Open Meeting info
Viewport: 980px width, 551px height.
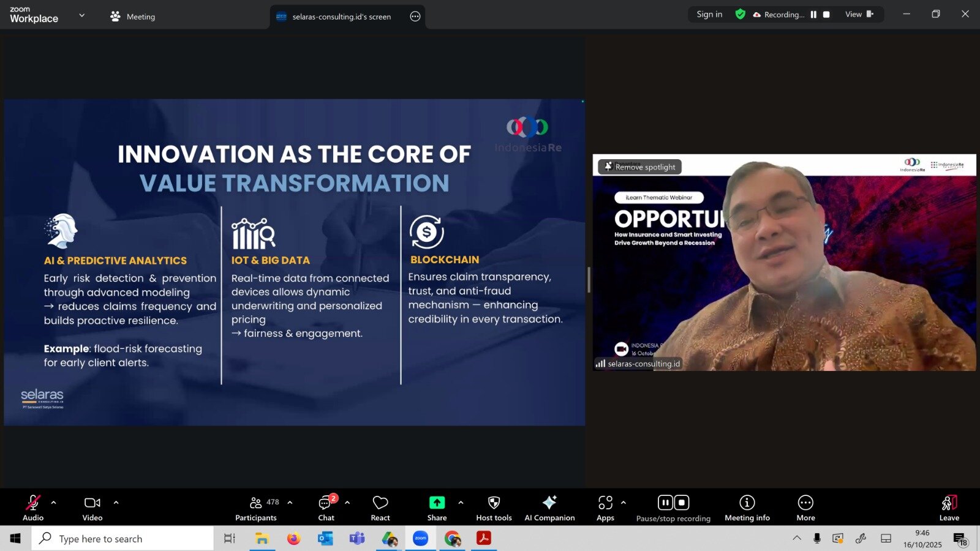point(747,508)
